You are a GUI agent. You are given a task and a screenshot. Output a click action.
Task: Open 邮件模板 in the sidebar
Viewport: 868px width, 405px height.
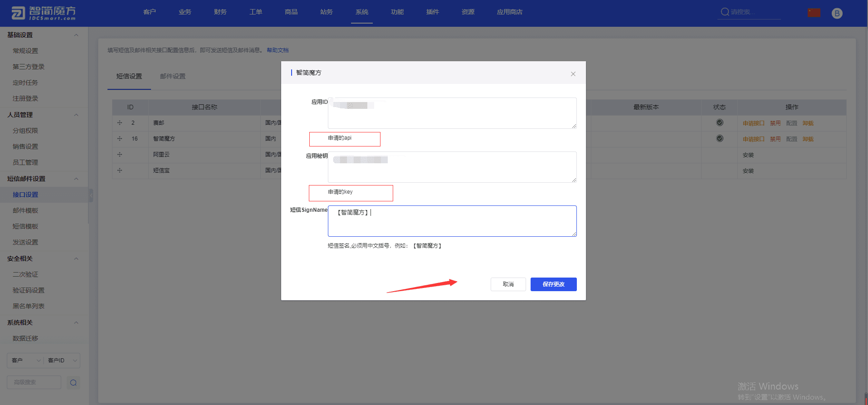25,210
